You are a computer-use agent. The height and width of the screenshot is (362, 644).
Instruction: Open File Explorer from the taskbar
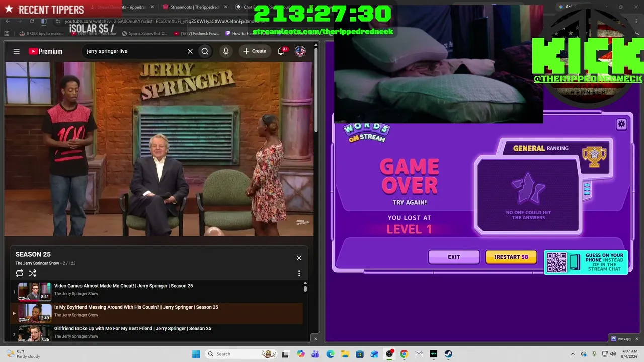click(x=345, y=354)
